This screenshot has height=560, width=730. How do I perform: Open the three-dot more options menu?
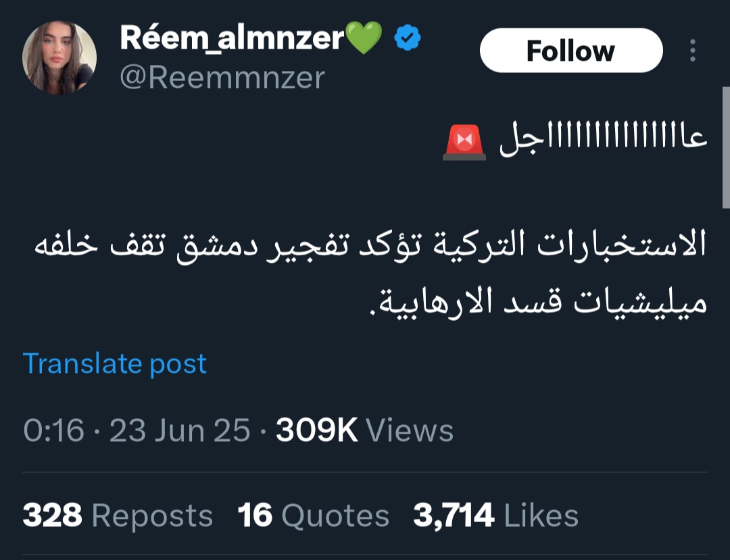click(x=691, y=51)
